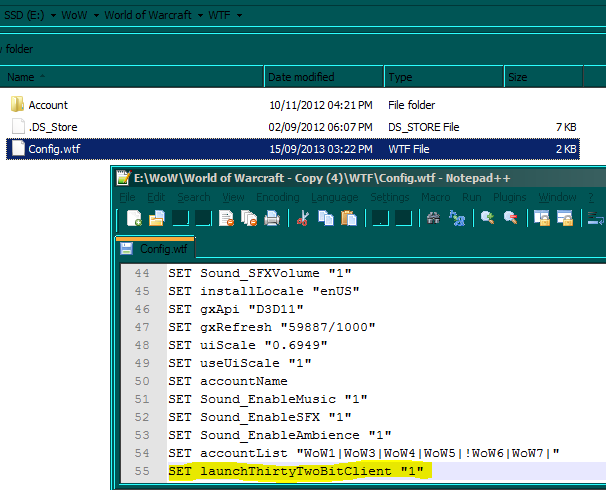Click the Cut scissors icon
Screen dimensions: 606x490
coord(303,218)
